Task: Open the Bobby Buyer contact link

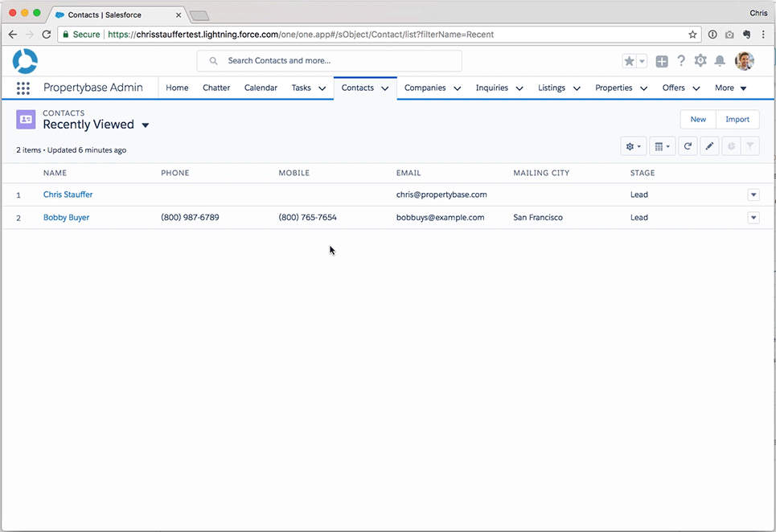Action: click(66, 218)
